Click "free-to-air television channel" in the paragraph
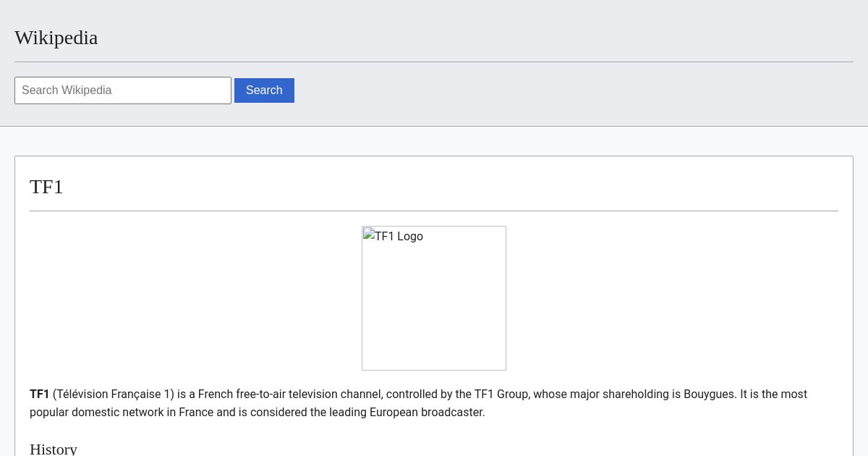The height and width of the screenshot is (456, 868). pyautogui.click(x=309, y=394)
